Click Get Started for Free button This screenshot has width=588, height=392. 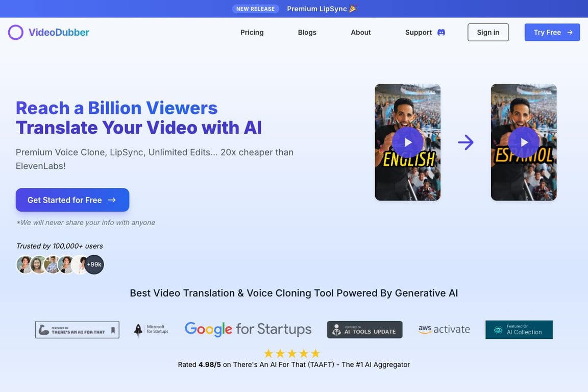point(72,200)
